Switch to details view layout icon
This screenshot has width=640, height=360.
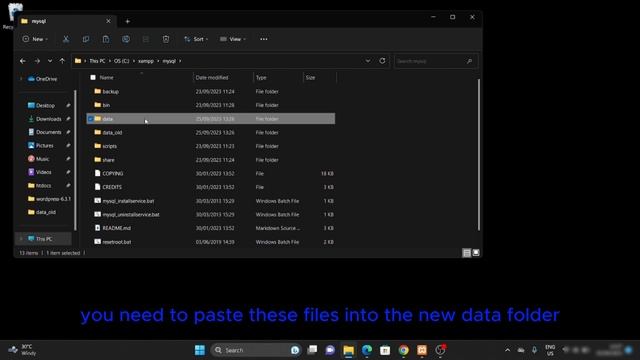click(467, 253)
